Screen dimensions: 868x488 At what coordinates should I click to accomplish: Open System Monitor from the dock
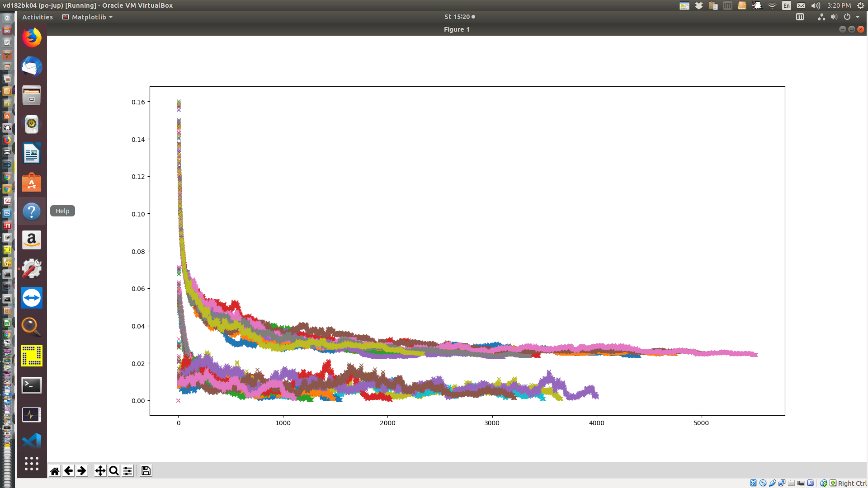click(x=32, y=414)
